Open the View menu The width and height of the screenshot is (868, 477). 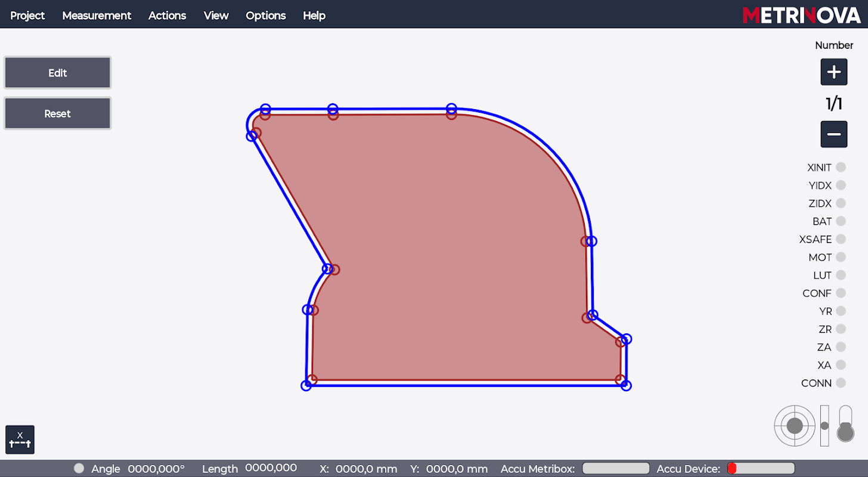click(x=216, y=16)
